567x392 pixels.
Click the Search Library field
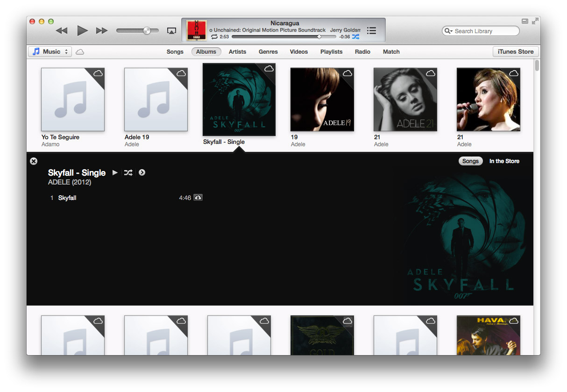pos(481,31)
